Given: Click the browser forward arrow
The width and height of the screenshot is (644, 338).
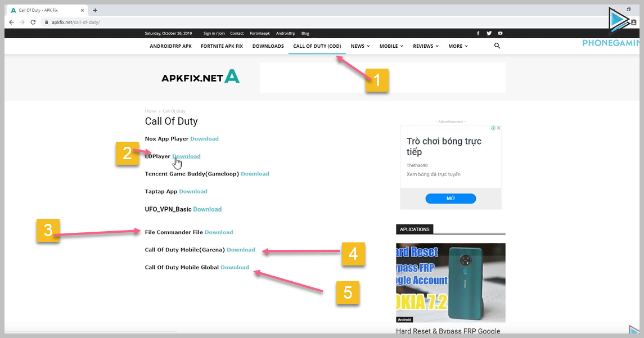Looking at the screenshot, I should (22, 22).
